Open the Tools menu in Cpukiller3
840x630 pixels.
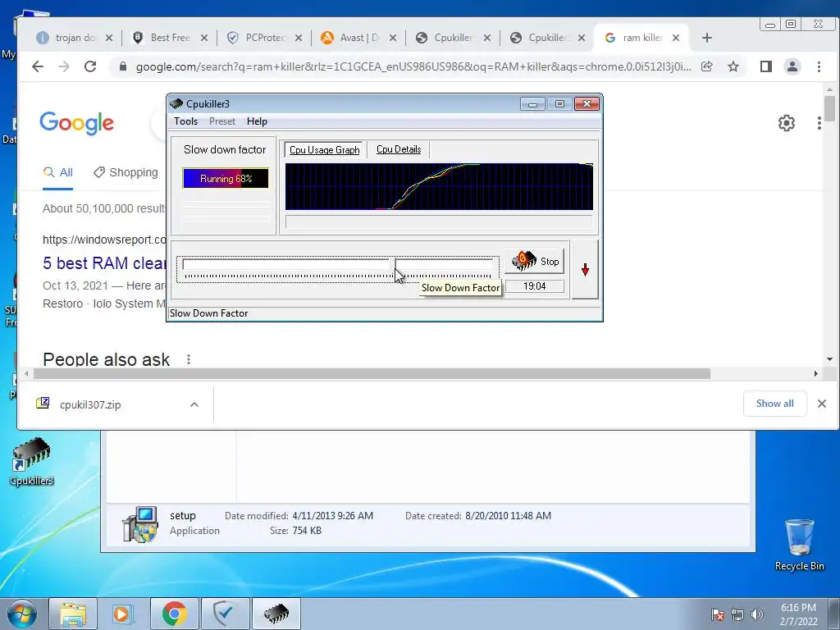coord(185,121)
